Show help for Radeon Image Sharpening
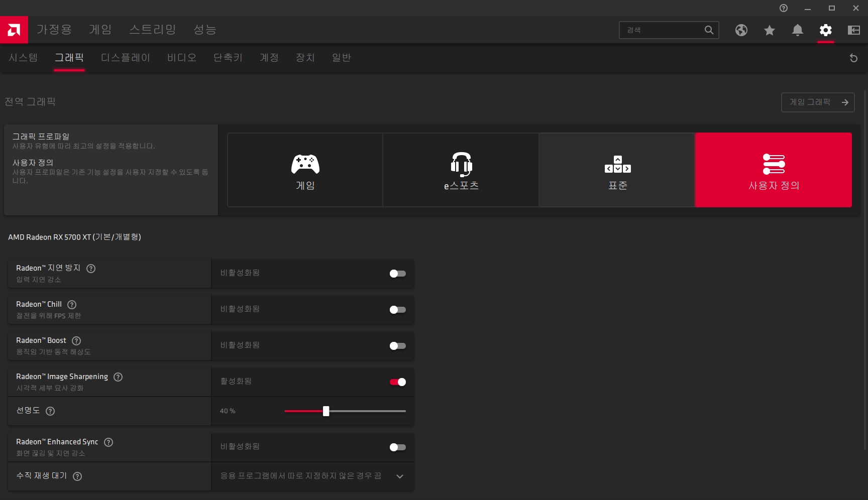This screenshot has height=500, width=868. pos(118,377)
